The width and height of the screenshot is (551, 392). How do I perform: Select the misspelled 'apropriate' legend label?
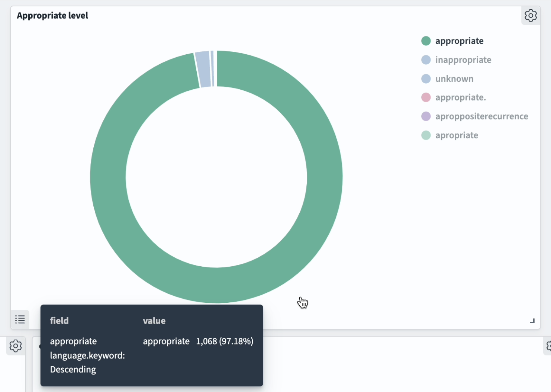(x=457, y=135)
